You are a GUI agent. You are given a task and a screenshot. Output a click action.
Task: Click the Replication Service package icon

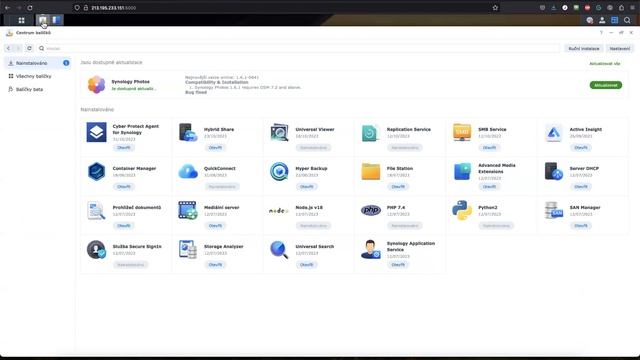click(370, 133)
